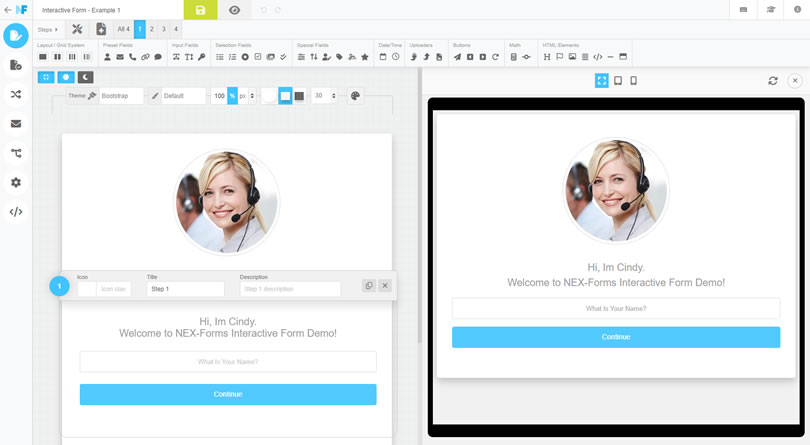Delete step 1 with X button
Viewport: 810px width, 445px height.
tap(385, 285)
